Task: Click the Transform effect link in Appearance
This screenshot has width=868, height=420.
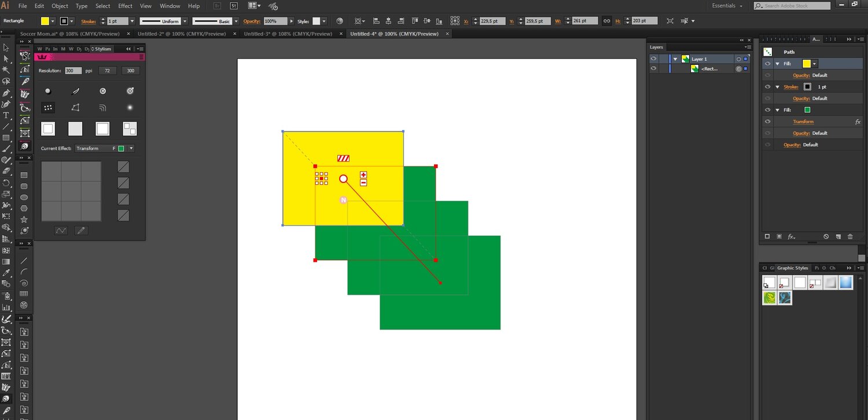Action: click(x=803, y=122)
